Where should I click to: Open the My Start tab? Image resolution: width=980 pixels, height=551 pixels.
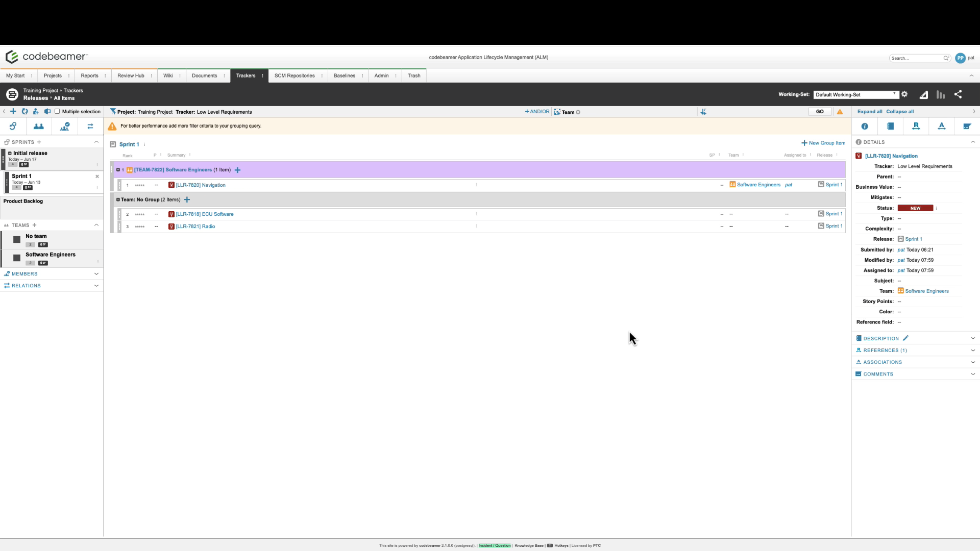click(x=15, y=76)
